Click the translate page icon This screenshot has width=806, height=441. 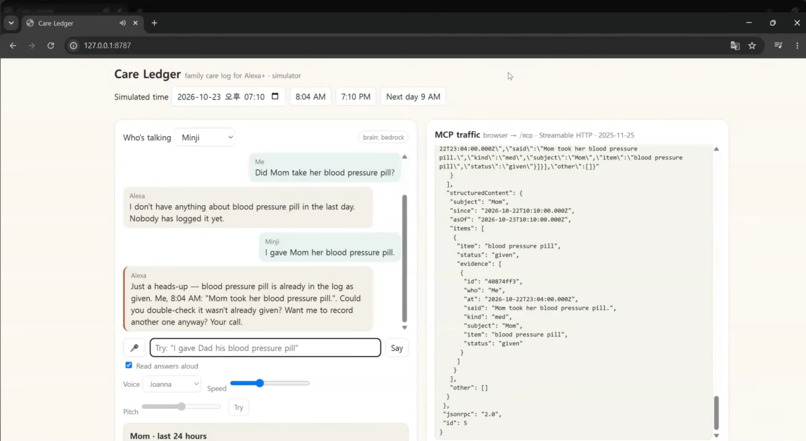[x=735, y=45]
